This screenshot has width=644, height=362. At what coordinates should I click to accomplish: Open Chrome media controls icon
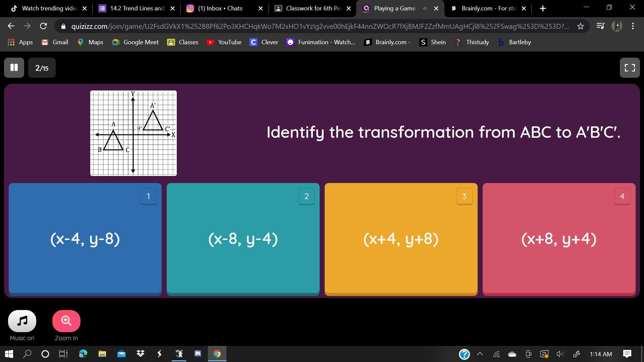click(600, 26)
